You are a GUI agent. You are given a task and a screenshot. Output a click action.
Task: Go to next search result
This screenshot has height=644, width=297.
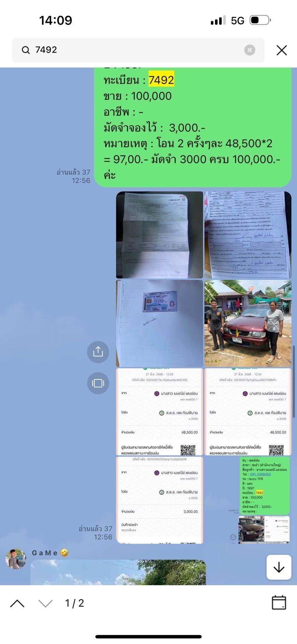click(45, 603)
